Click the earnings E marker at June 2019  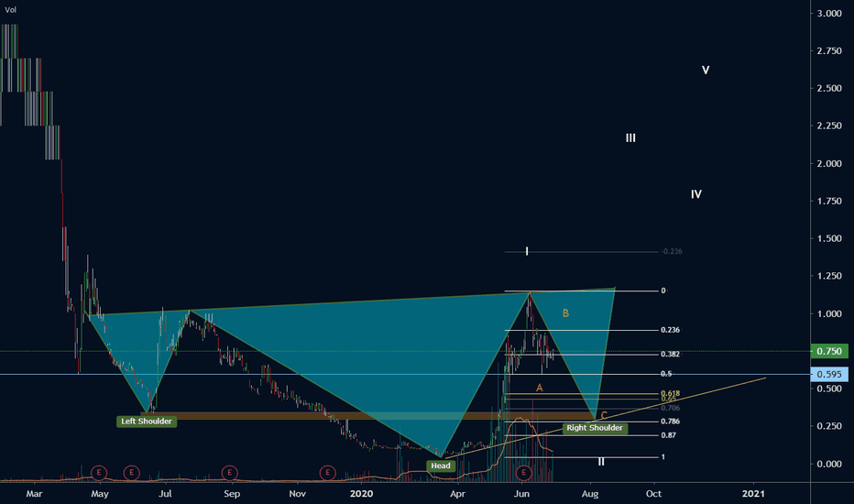(131, 473)
